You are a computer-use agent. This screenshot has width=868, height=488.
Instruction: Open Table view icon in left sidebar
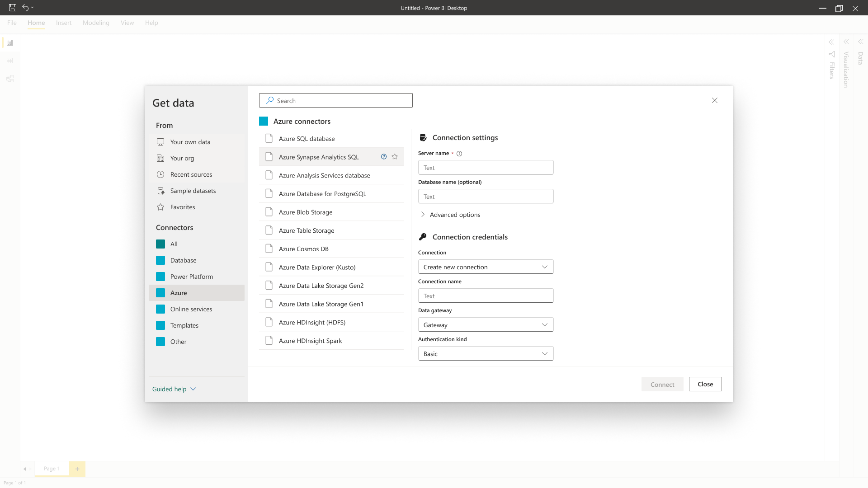click(10, 61)
